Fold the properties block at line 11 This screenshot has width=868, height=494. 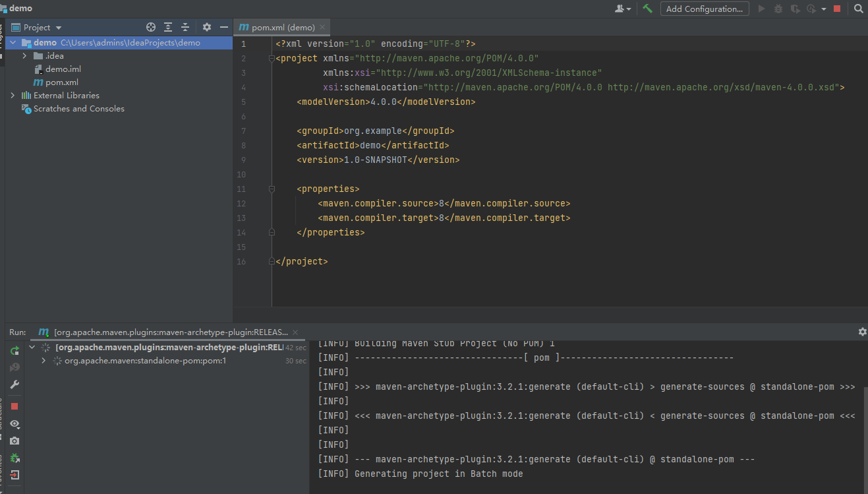click(x=271, y=189)
